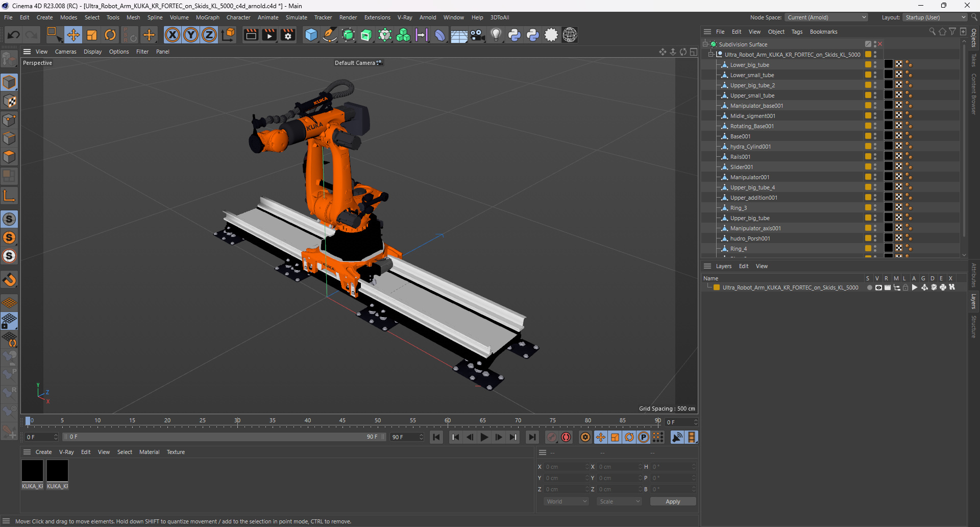Click the Light bulb icon
The width and height of the screenshot is (980, 527).
coord(496,35)
